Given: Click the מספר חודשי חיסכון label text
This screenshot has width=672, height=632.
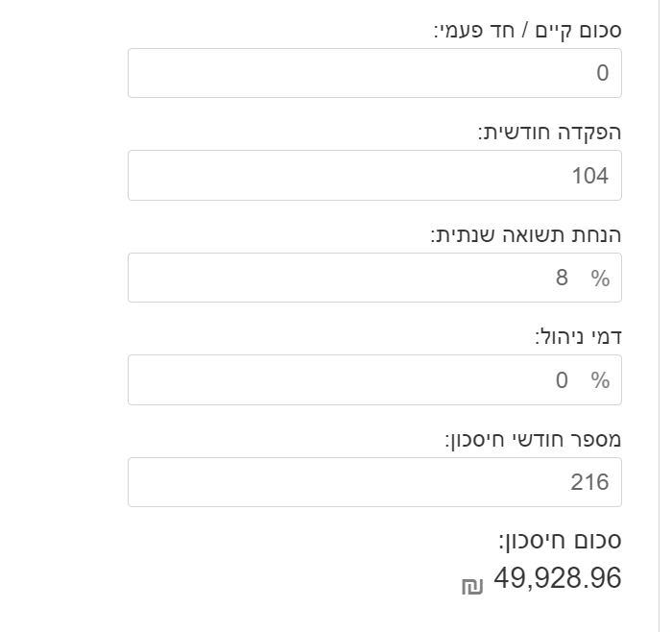Looking at the screenshot, I should [x=533, y=440].
